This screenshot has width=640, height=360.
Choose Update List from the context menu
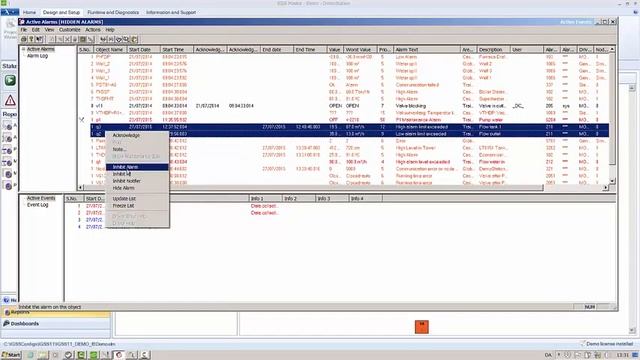pos(137,198)
